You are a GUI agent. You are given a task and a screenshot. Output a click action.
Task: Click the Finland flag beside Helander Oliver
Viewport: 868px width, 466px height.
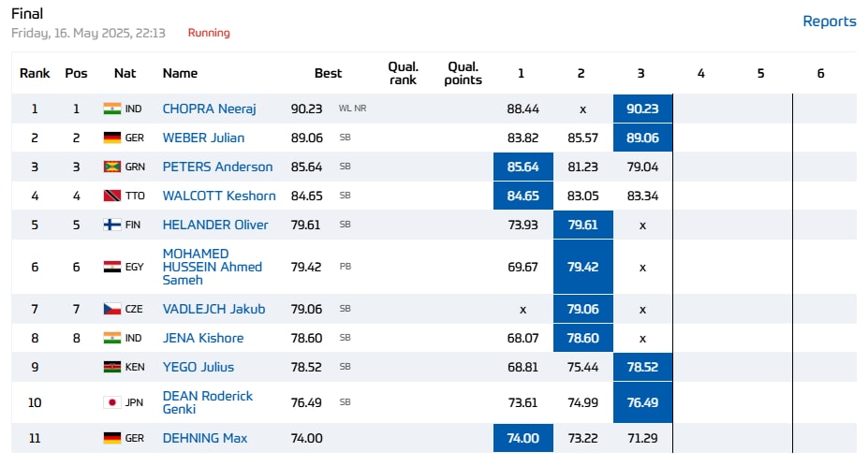click(x=111, y=225)
